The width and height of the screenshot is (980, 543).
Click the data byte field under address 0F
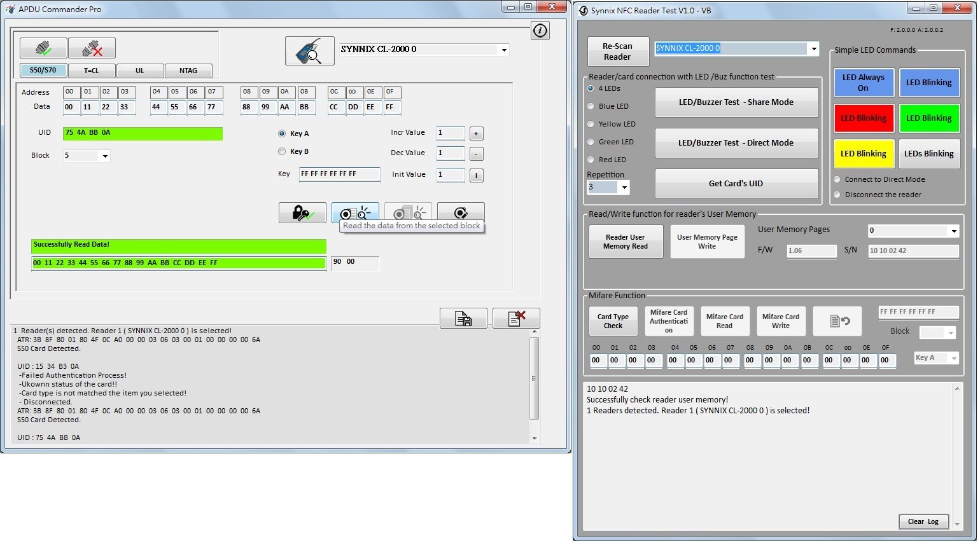pyautogui.click(x=392, y=107)
